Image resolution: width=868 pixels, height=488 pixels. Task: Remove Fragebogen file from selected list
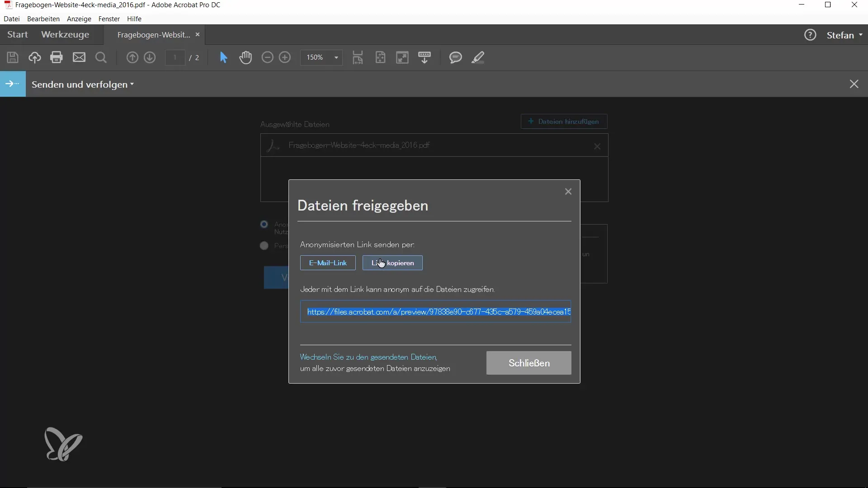597,146
